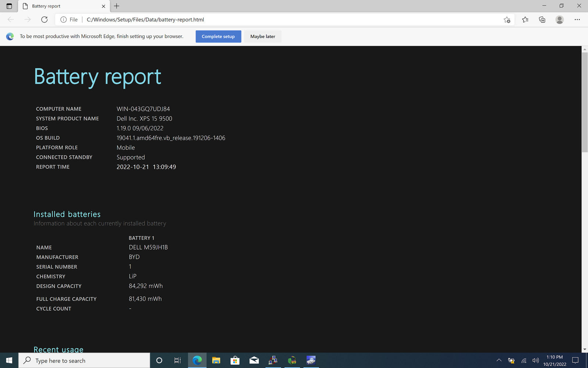Click Connected standby value Supported
Image resolution: width=588 pixels, height=368 pixels.
[x=131, y=157]
